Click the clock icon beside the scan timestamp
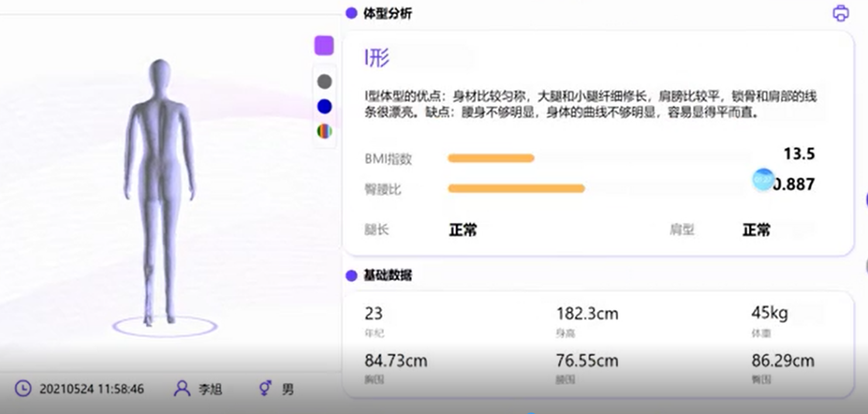 (23, 388)
